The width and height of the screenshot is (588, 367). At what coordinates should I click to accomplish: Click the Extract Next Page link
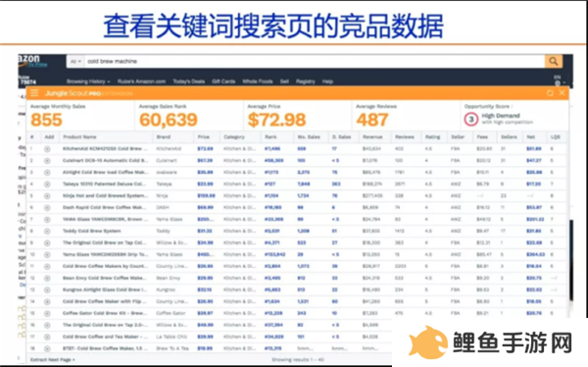tap(52, 360)
